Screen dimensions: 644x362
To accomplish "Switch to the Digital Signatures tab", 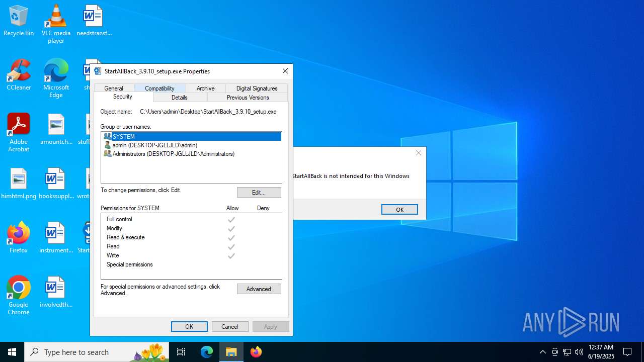I will coord(257,88).
